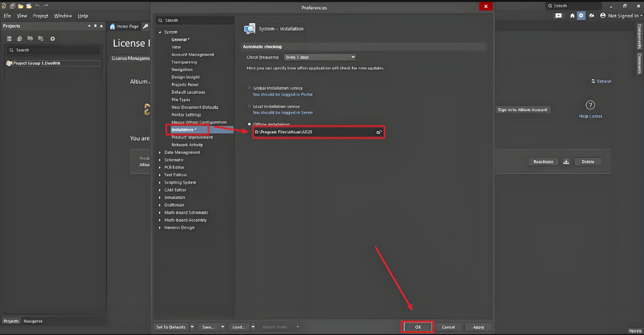
Task: Click the Save All documents toolbar icon
Action: (x=12, y=6)
